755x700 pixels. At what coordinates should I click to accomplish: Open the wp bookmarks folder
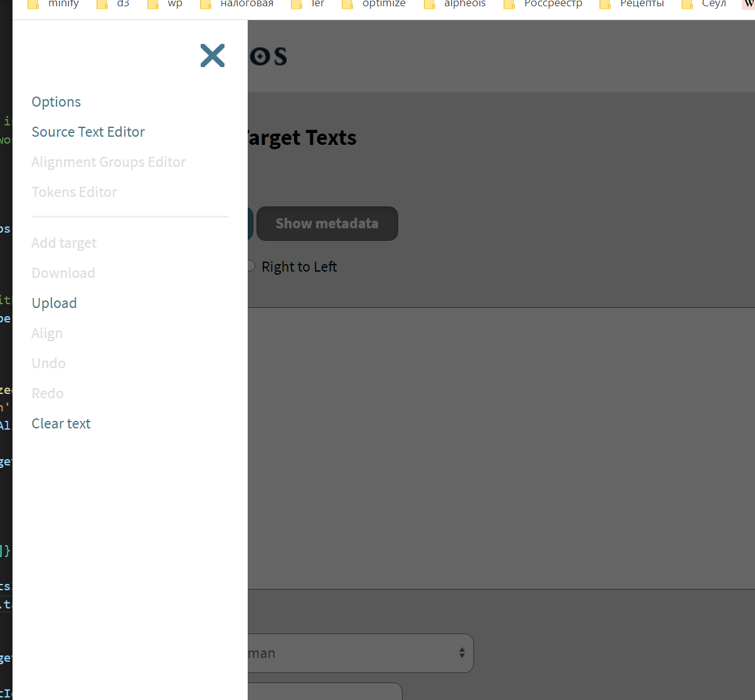tap(174, 4)
